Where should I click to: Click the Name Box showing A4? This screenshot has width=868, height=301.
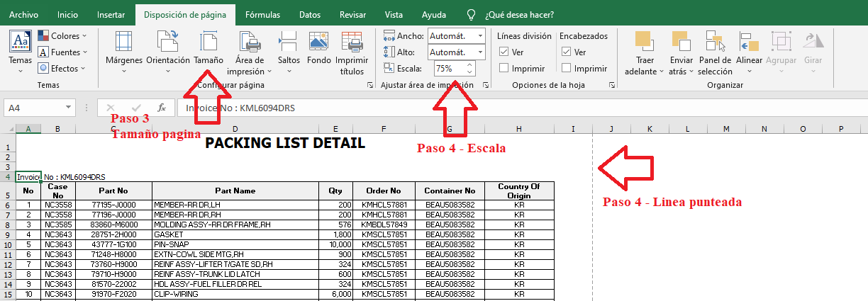(x=35, y=108)
